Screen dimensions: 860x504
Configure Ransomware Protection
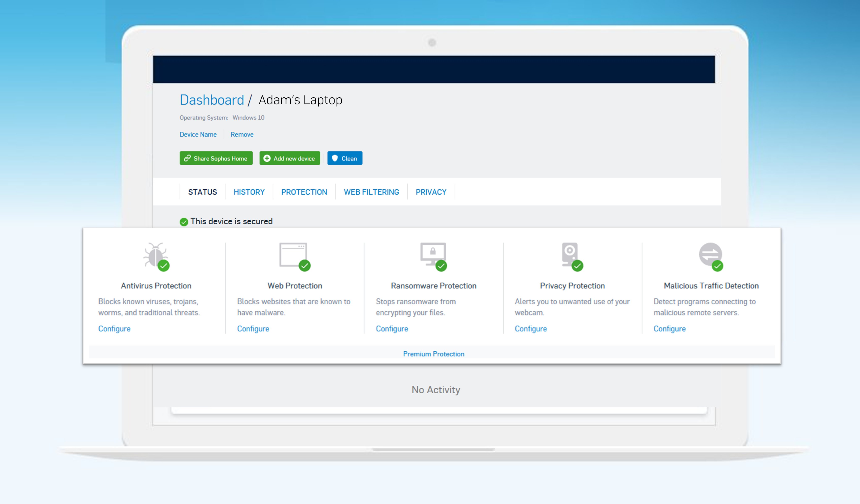point(392,329)
